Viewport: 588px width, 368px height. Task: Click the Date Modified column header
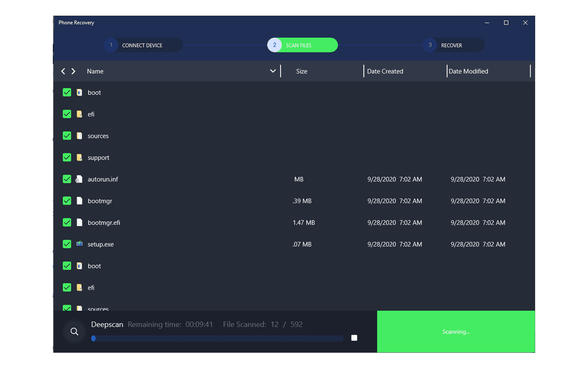(x=468, y=71)
